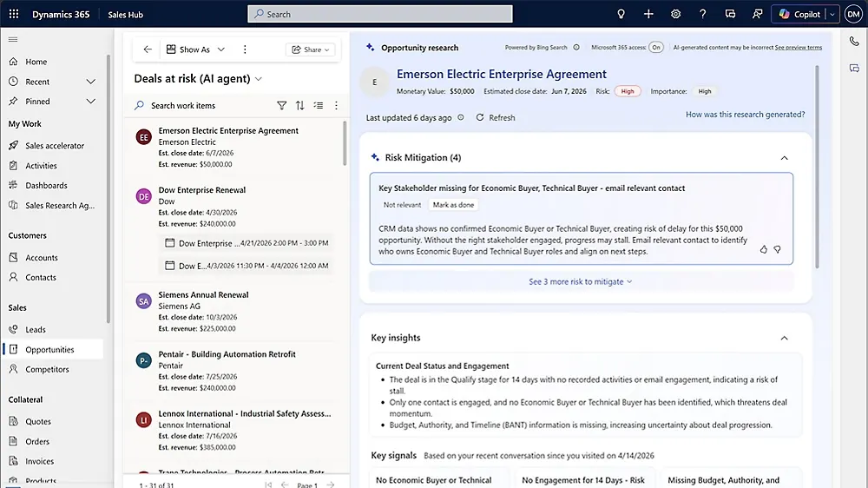
Task: Collapse the hamburger site map menu
Action: (x=13, y=39)
